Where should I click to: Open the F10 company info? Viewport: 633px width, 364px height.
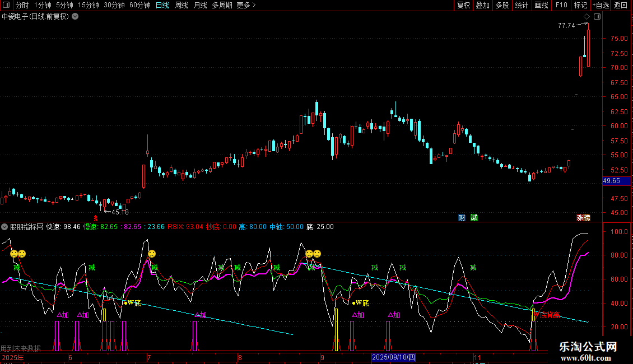coord(561,5)
